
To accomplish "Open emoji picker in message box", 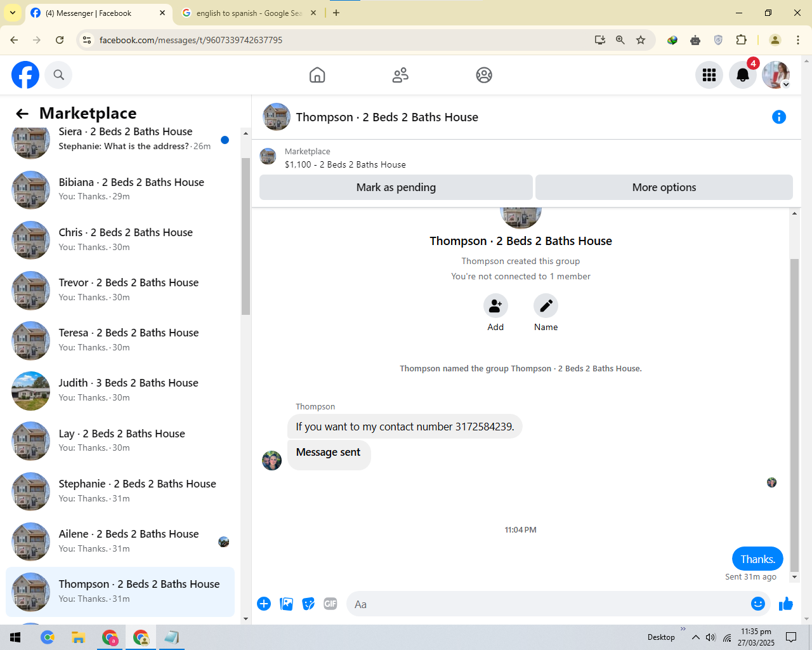I will click(757, 604).
